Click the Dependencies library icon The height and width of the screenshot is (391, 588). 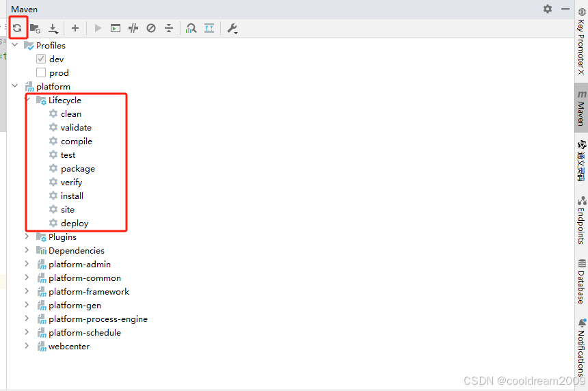[41, 250]
